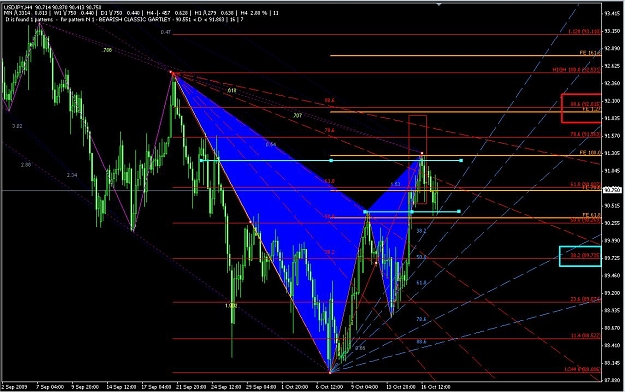Click the USDJPY,H4 symbol title text
This screenshot has height=392, width=625.
tap(18, 7)
